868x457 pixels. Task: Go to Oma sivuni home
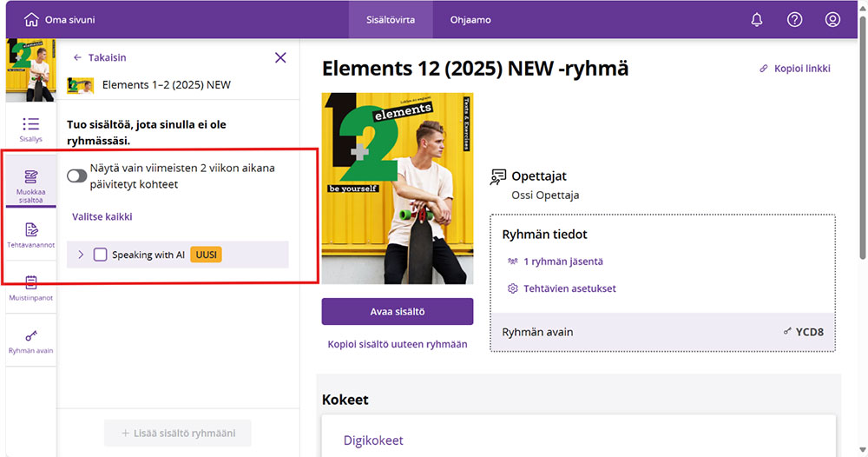click(60, 19)
